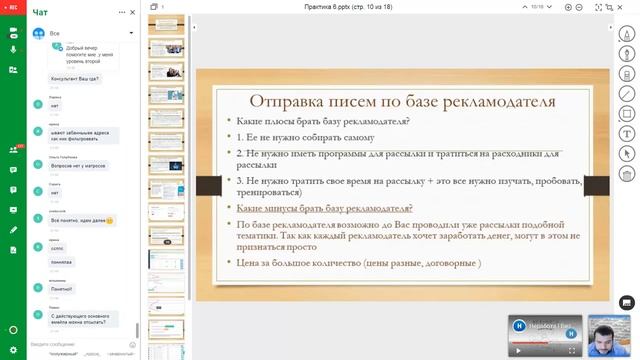The height and width of the screenshot is (360, 640).
Task: Close the Чат panel
Action: point(133,12)
